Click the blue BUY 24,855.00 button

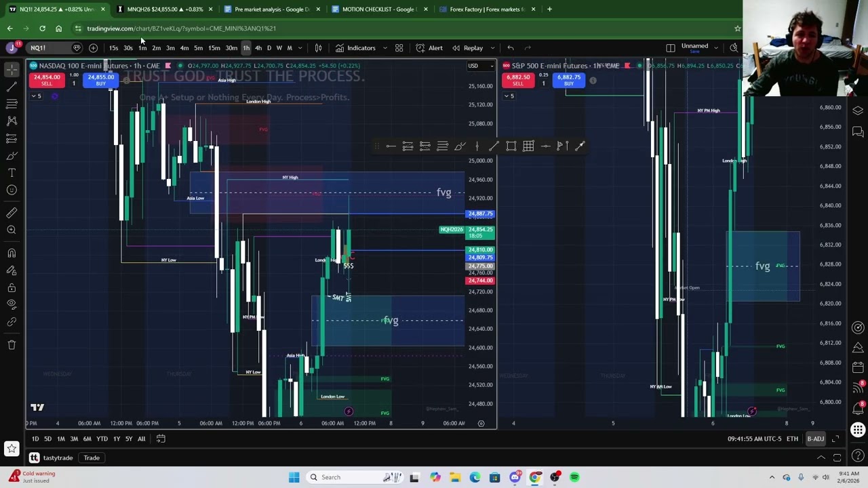(100, 79)
